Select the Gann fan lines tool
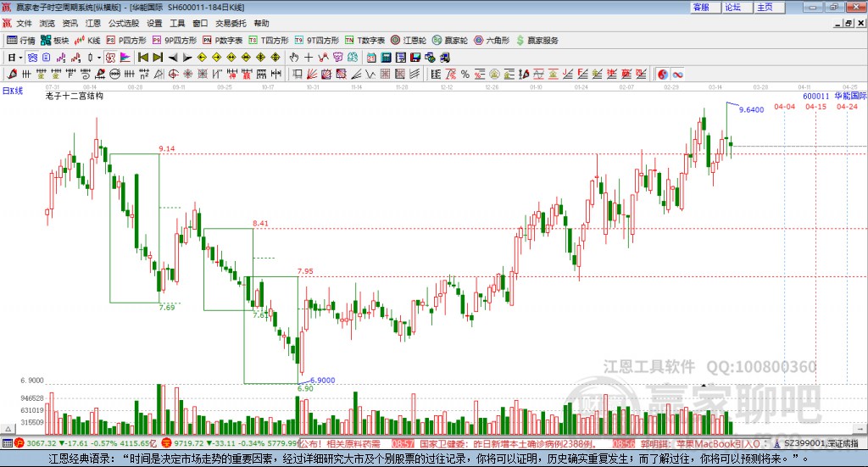The width and height of the screenshot is (868, 467). (x=312, y=74)
